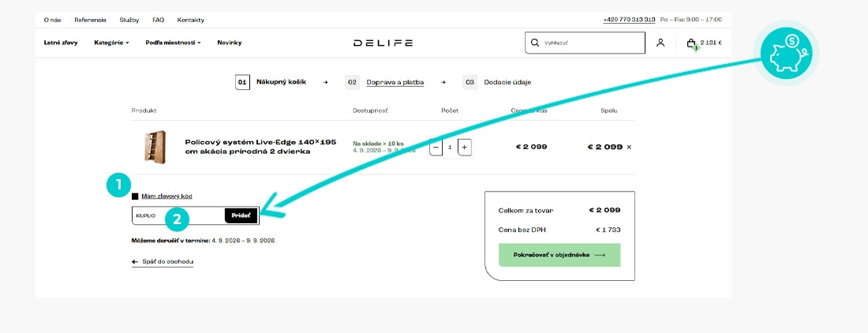Call the phone number +420 770 313 313
The width and height of the screenshot is (868, 333).
point(630,20)
